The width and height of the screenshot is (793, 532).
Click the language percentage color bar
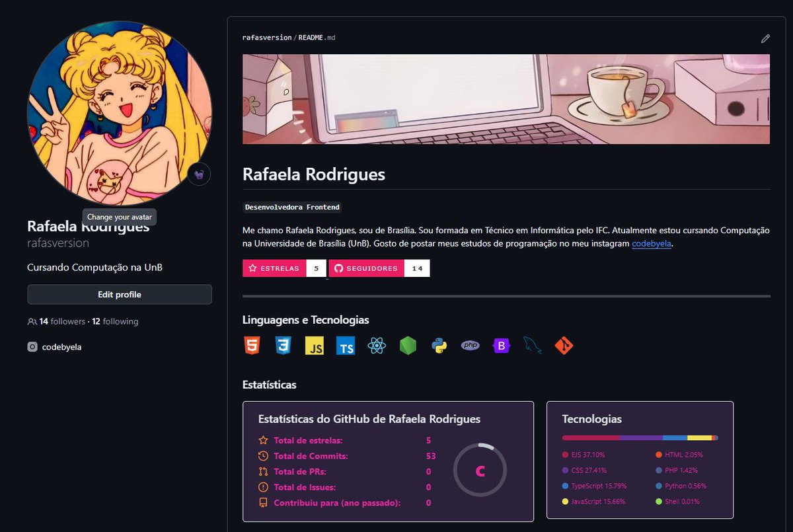coord(640,437)
